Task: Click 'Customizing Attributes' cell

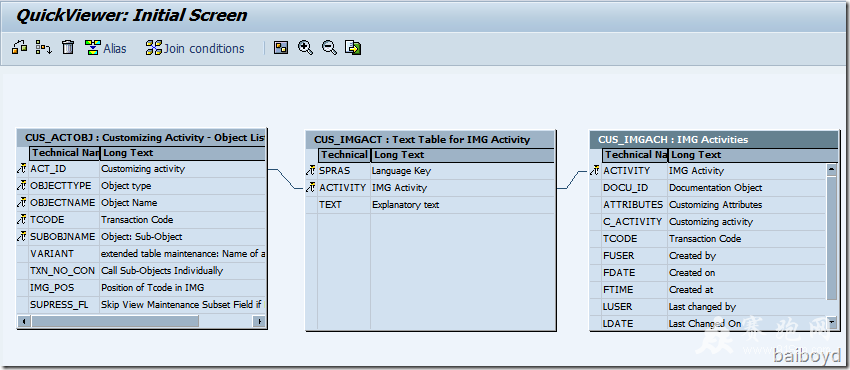Action: [746, 205]
